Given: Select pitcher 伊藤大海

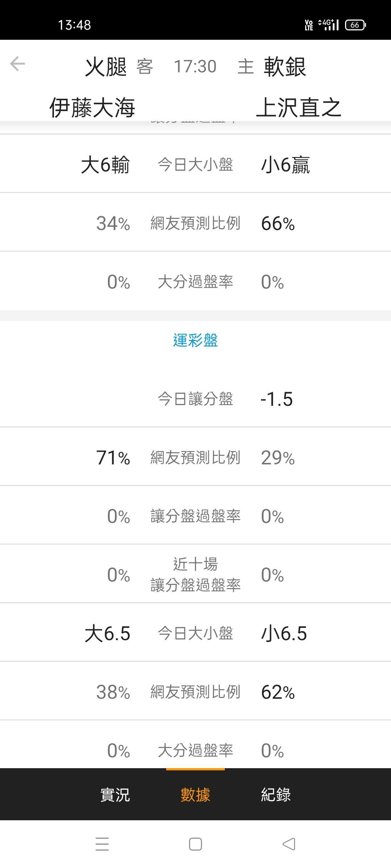Looking at the screenshot, I should click(x=92, y=107).
